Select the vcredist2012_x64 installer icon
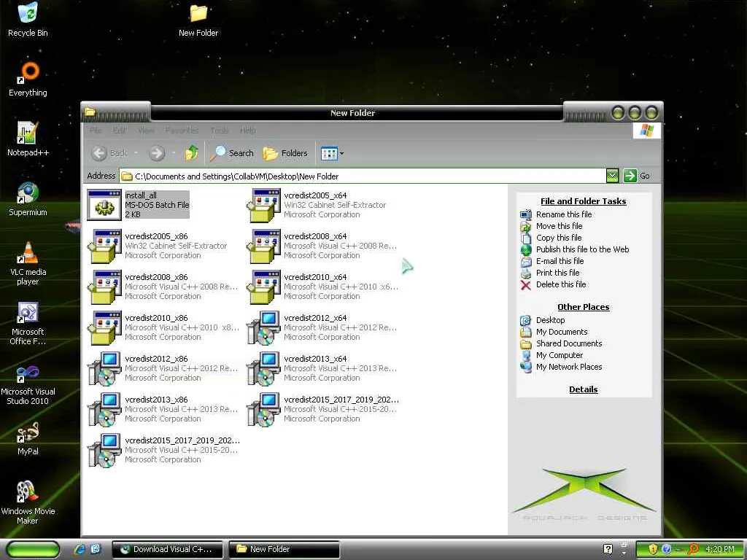747x560 pixels. (263, 327)
